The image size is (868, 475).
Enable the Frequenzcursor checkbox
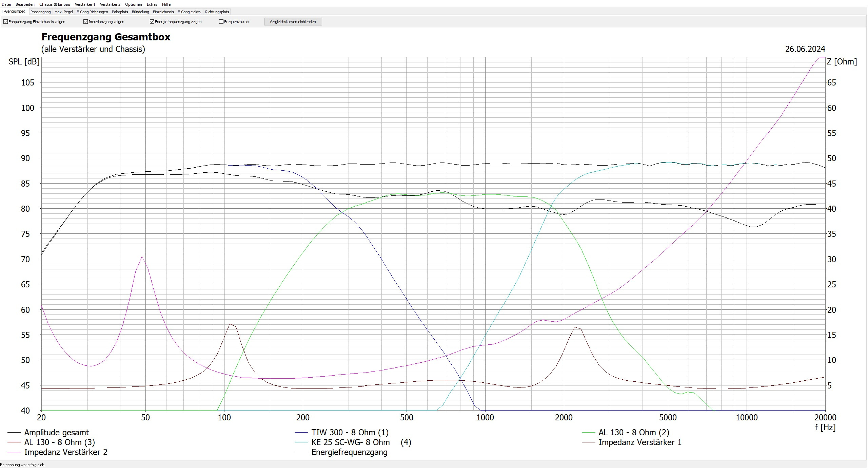[x=221, y=22]
